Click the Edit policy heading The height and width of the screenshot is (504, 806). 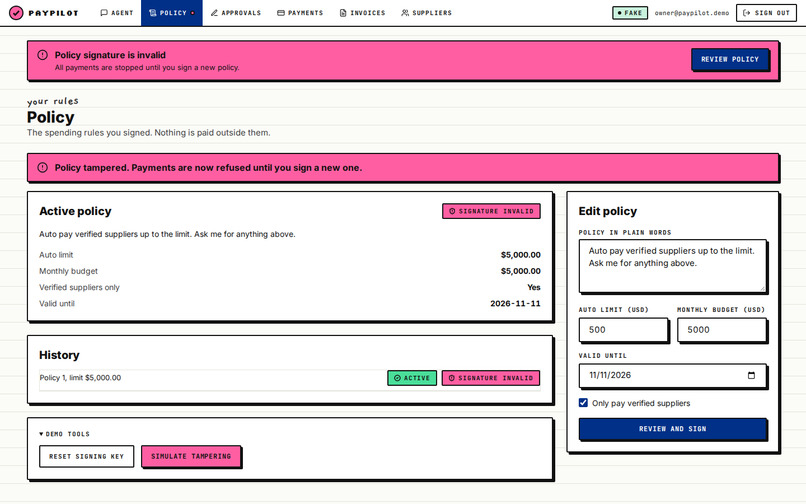pos(607,211)
